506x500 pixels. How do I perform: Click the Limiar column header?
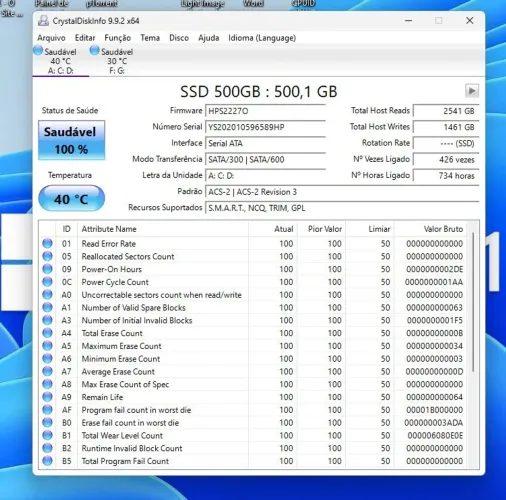(x=370, y=229)
